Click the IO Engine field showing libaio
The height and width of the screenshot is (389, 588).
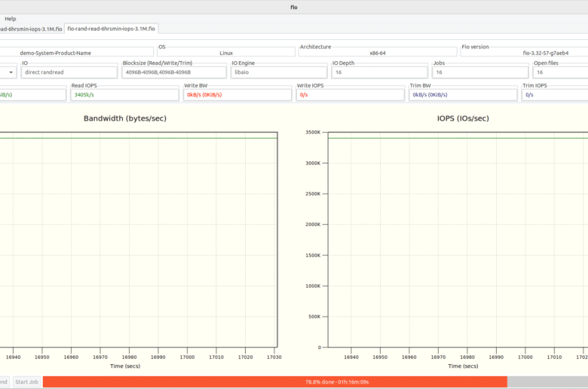[x=279, y=72]
